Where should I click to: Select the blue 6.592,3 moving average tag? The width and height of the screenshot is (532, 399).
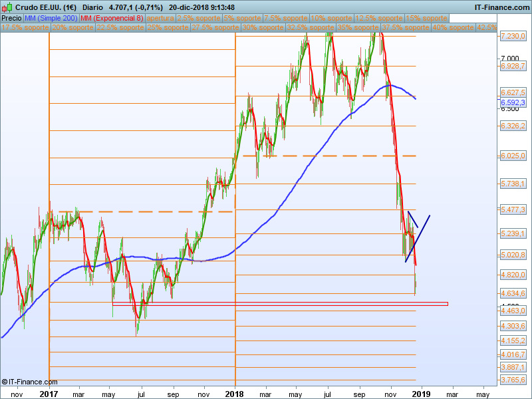[513, 102]
